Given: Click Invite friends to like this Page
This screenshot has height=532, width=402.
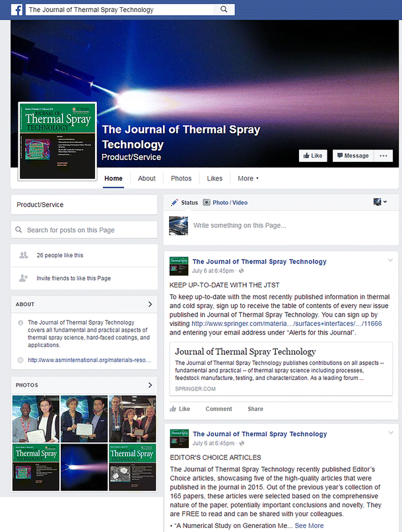Looking at the screenshot, I should 73,278.
